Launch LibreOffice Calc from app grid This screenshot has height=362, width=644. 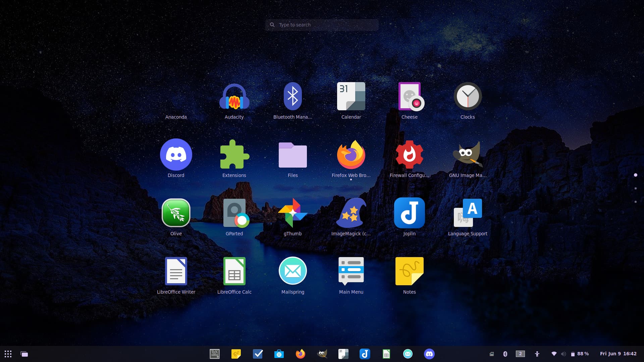(234, 271)
